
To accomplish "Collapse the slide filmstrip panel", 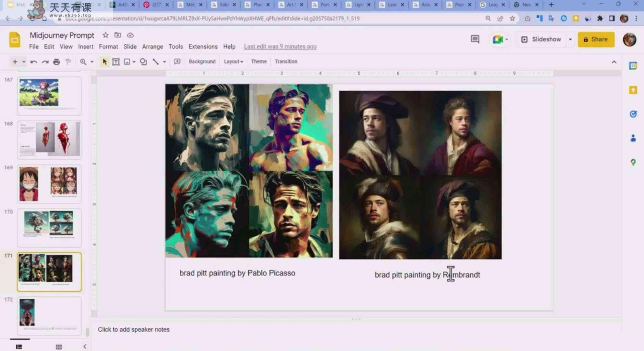I will 85,347.
